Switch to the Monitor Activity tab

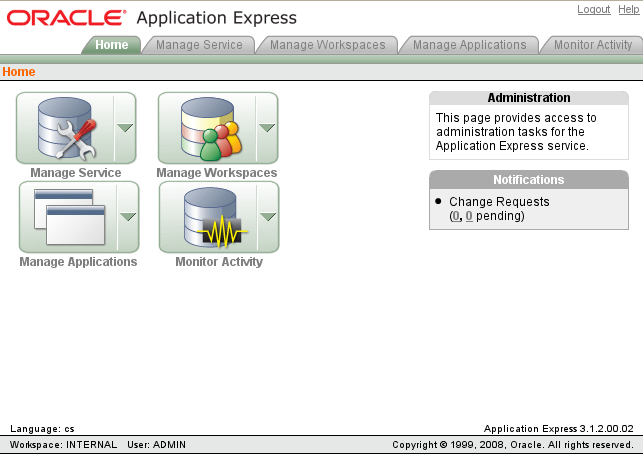click(x=593, y=45)
